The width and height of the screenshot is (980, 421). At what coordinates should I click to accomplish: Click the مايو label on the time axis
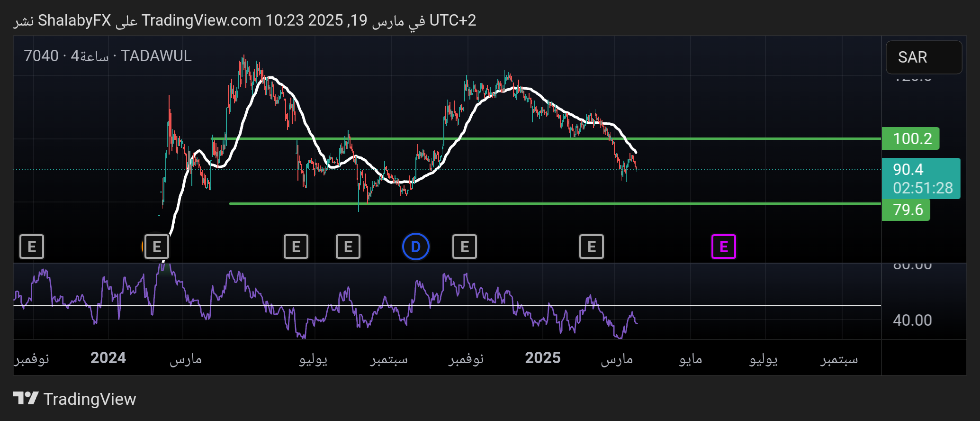(x=690, y=359)
